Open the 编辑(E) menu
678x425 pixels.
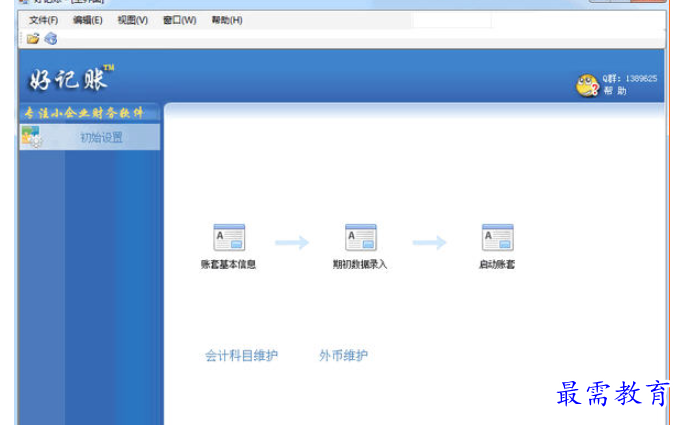click(88, 20)
